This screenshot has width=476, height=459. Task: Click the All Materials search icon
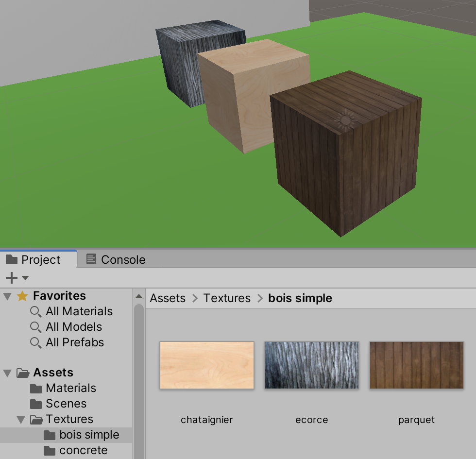[36, 311]
